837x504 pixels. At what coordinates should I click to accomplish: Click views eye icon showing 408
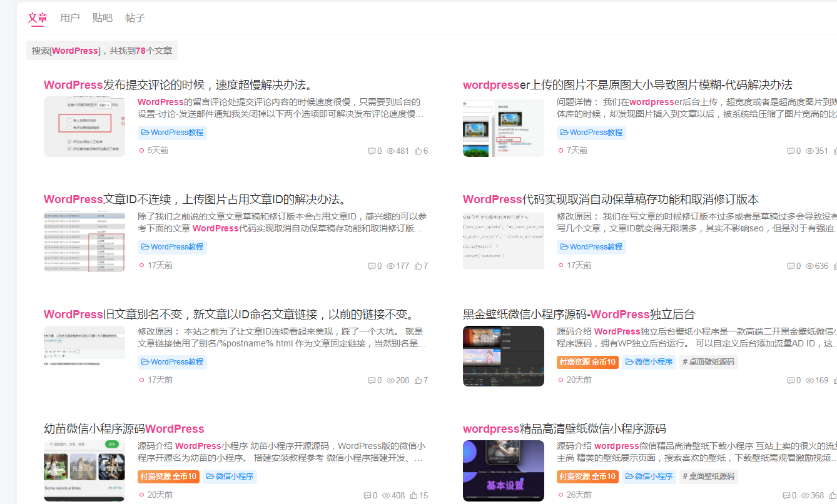[x=387, y=495]
